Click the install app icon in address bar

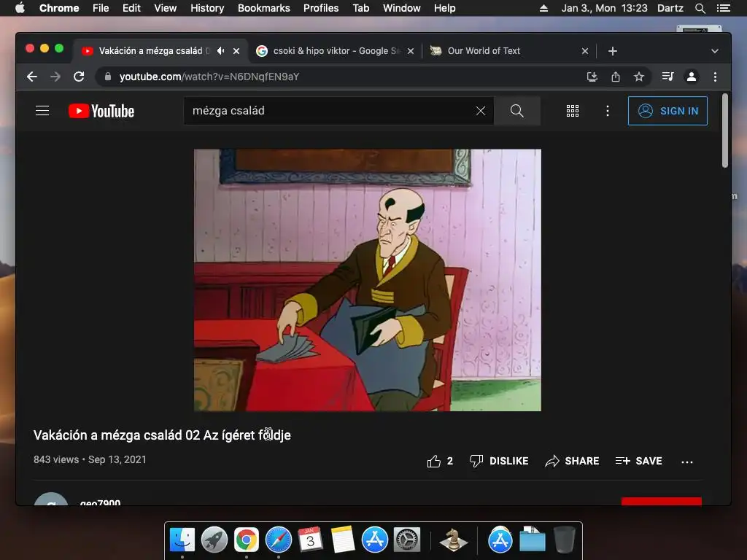(592, 77)
